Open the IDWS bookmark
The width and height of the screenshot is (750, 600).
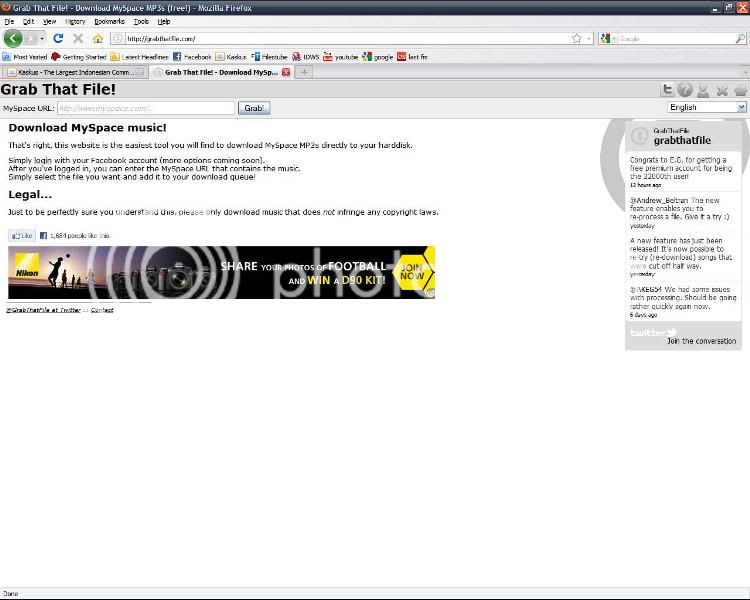pos(306,57)
